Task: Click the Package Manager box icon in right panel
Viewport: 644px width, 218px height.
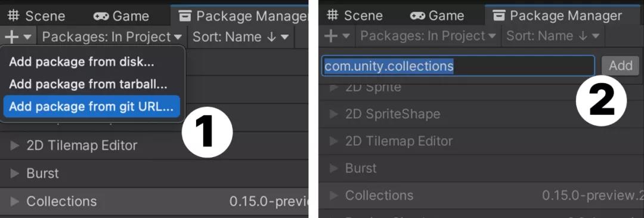Action: point(499,16)
